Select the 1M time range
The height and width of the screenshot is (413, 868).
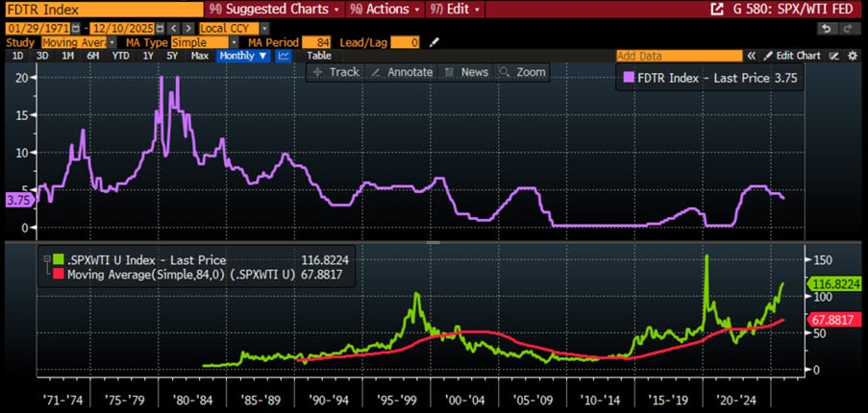67,56
